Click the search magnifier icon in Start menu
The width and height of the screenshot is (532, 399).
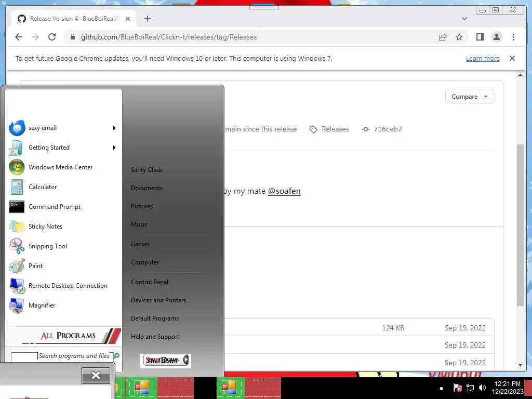coord(116,355)
